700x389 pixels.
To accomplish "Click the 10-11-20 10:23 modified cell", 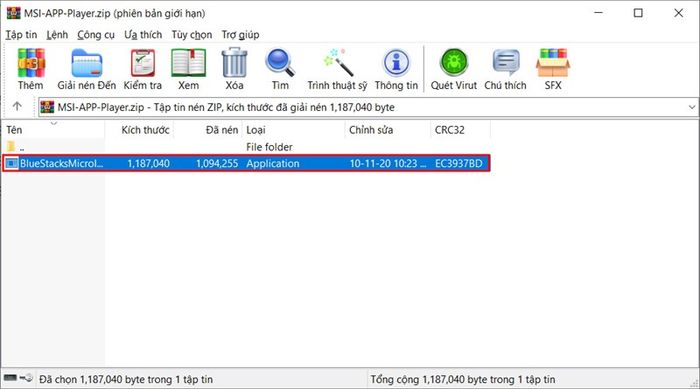I will pos(388,163).
